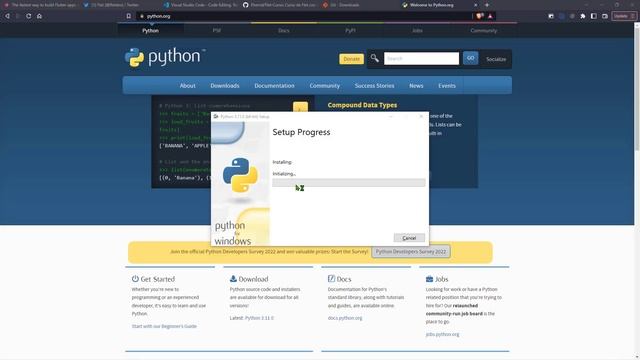The width and height of the screenshot is (640, 360).
Task: Click the GO search button
Action: 471,58
